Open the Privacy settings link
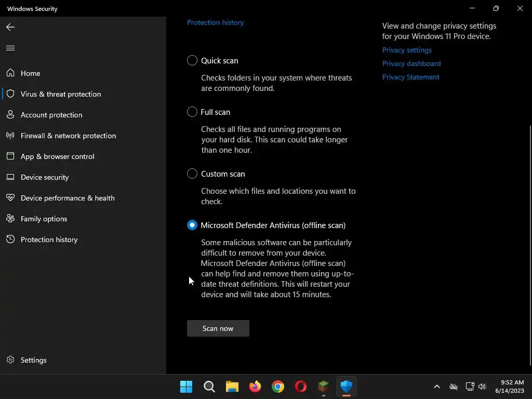This screenshot has height=399, width=532. coord(407,50)
